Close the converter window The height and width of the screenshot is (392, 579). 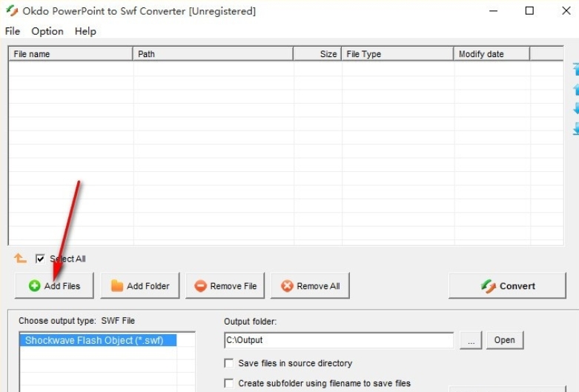566,11
